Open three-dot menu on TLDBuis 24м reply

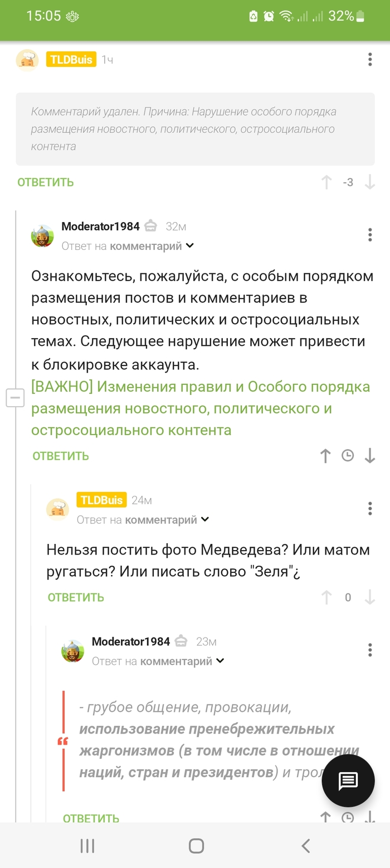(x=370, y=508)
